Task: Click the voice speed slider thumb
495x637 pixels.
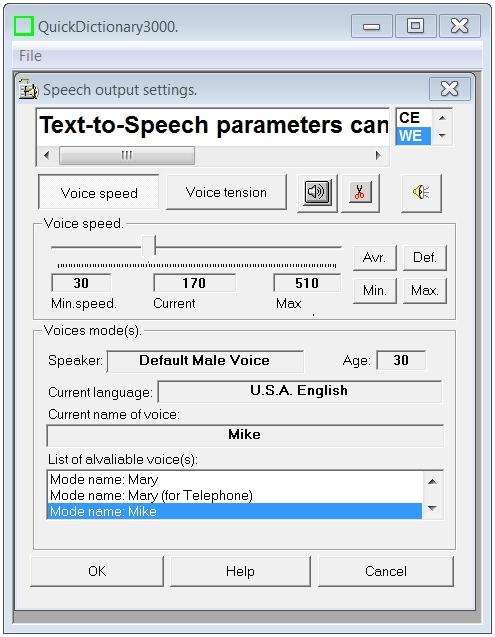Action: pos(149,248)
